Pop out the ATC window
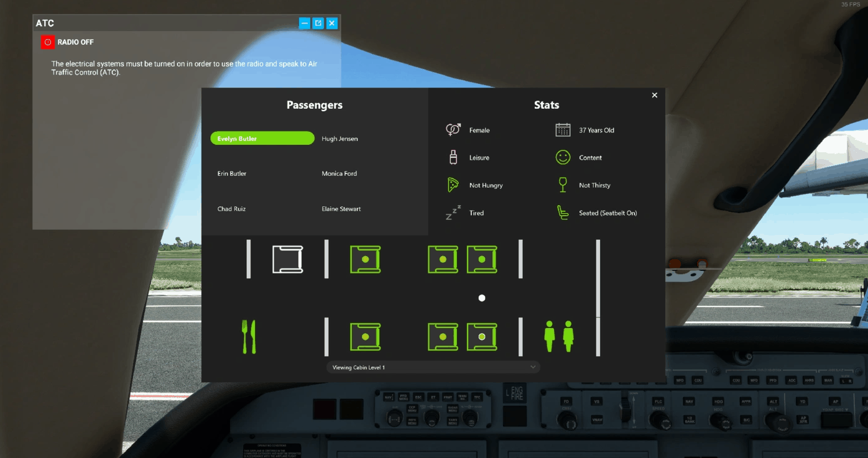This screenshot has height=458, width=868. [318, 24]
